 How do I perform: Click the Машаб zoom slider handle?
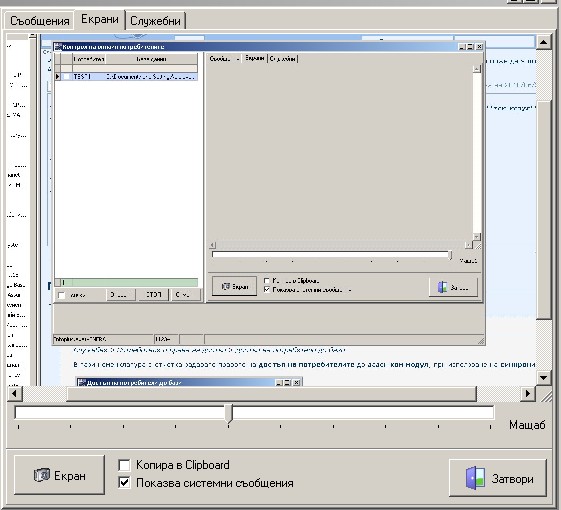coord(229,414)
